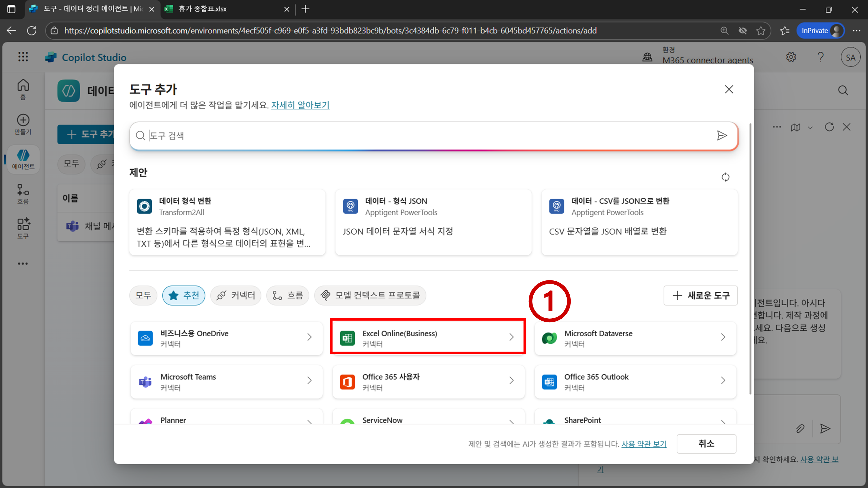Click the 취소 button
This screenshot has height=488, width=868.
[706, 444]
